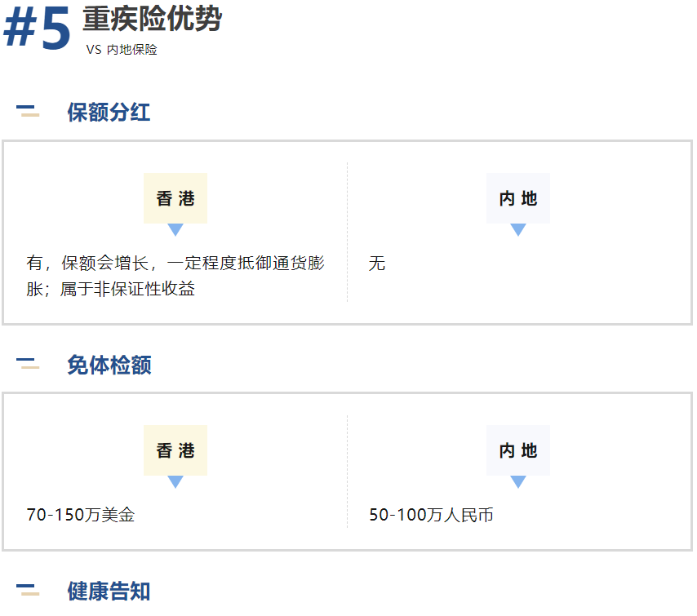Click the 香港 label in 免体检额 box
Image resolution: width=697 pixels, height=616 pixels.
(175, 450)
